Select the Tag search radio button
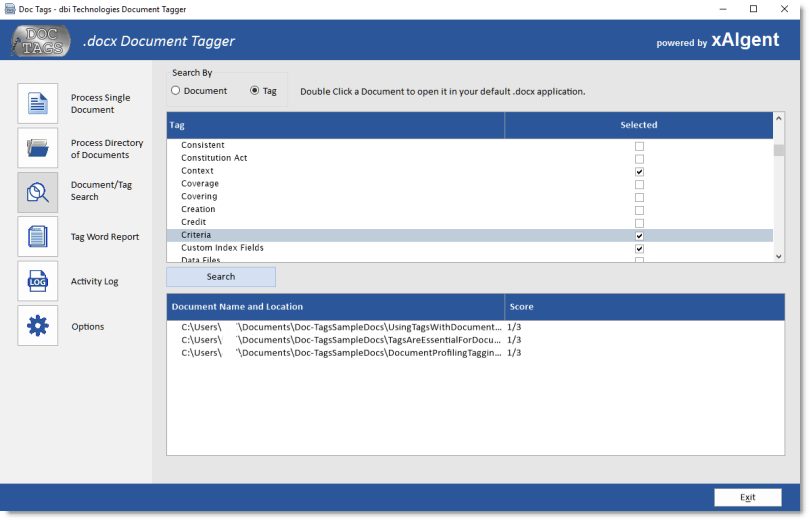Screen dimensions: 809x520 [254, 91]
